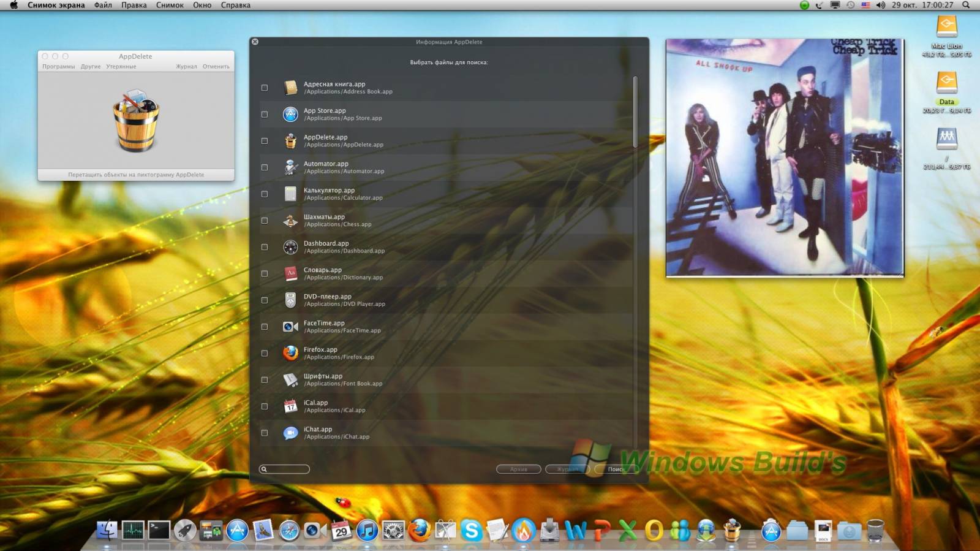This screenshot has width=980, height=551.
Task: Click the App Store.app row icon
Action: tap(290, 114)
